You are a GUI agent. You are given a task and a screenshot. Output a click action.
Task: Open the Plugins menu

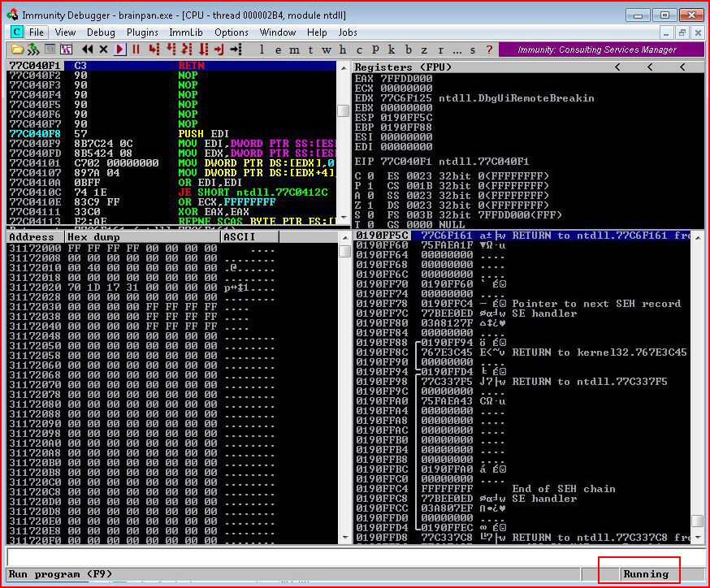tap(142, 32)
